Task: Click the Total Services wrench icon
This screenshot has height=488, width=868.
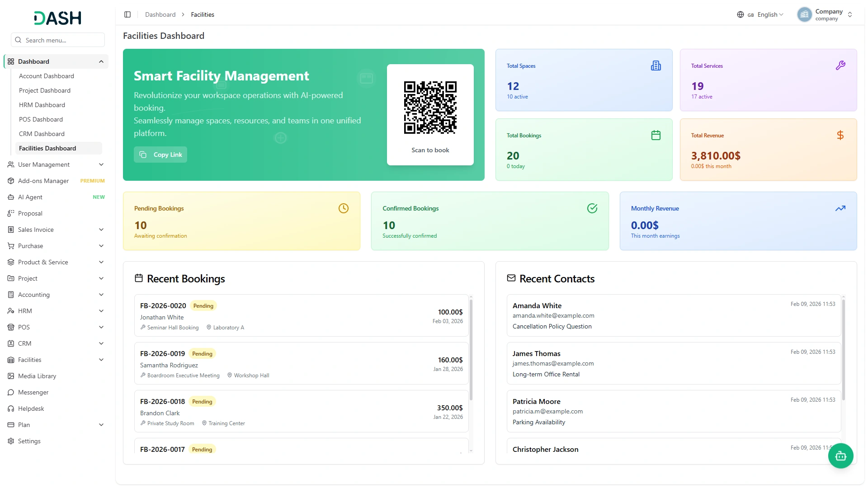Action: (x=840, y=66)
